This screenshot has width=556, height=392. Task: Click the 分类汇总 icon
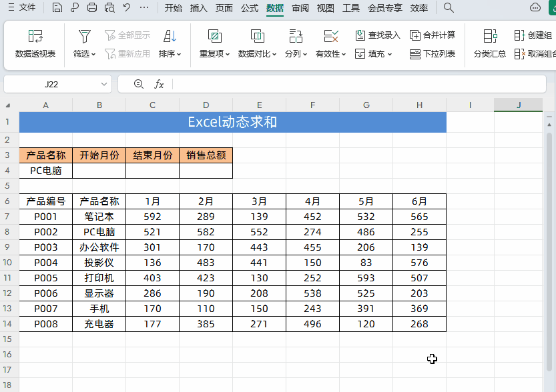490,36
